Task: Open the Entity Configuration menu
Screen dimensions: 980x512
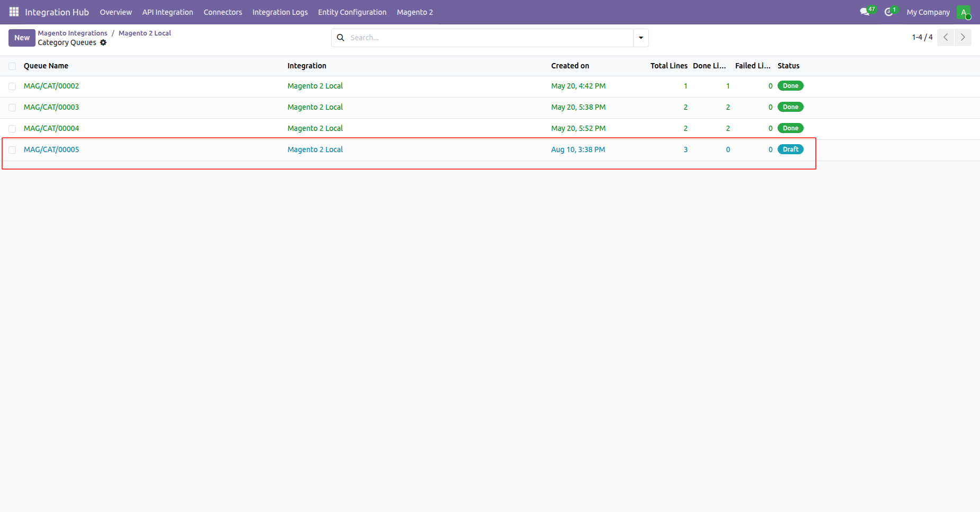Action: [x=352, y=12]
